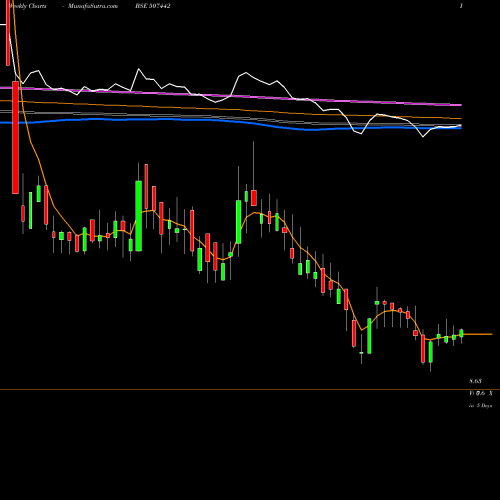Screen dimensions: 500x500
Task: Click the last green candle on the right
Action: tap(461, 333)
